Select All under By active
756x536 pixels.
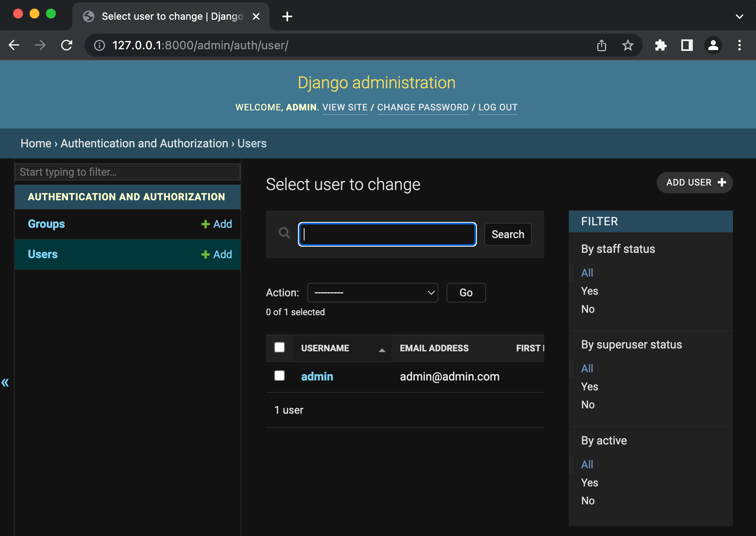[x=587, y=465]
